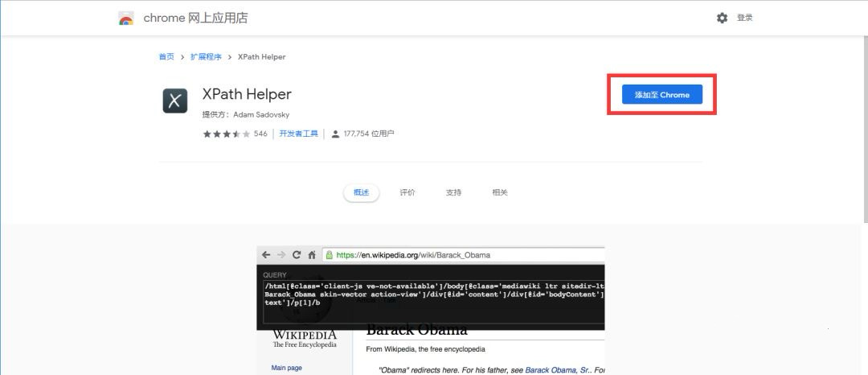Click the 177,754 位用户 text

pyautogui.click(x=369, y=134)
